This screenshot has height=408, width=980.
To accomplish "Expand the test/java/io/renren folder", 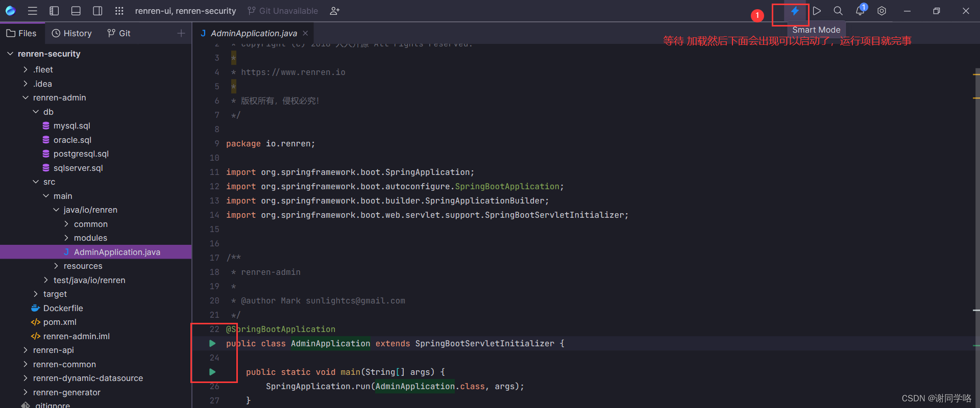I will (x=46, y=280).
